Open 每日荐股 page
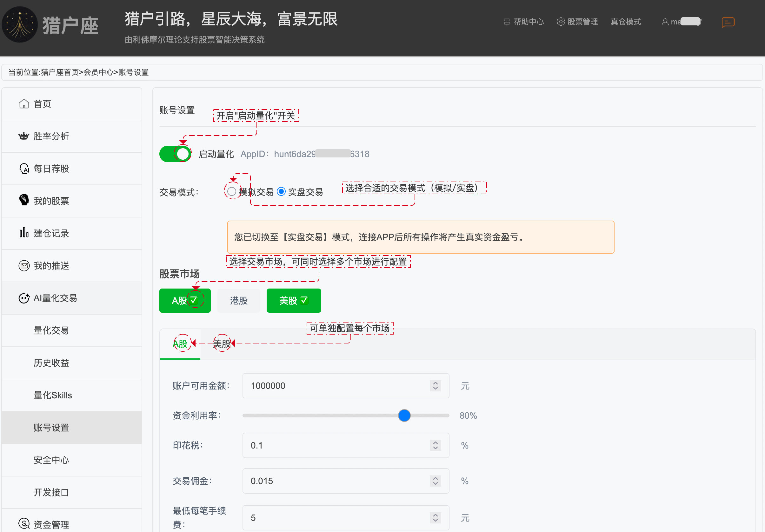The image size is (765, 532). pos(72,169)
